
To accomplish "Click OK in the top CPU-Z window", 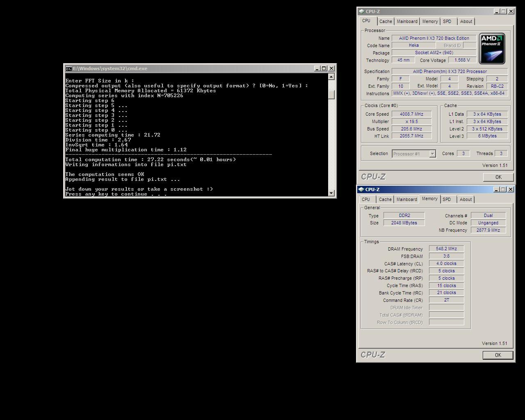I will (498, 177).
